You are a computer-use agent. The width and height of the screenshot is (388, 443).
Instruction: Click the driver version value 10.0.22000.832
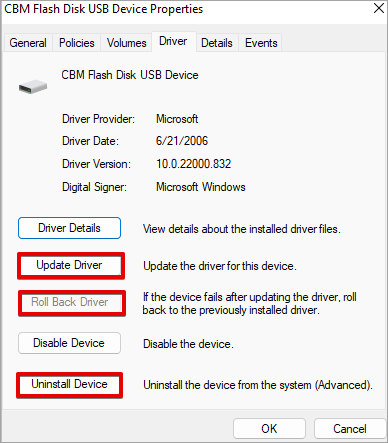pyautogui.click(x=194, y=164)
